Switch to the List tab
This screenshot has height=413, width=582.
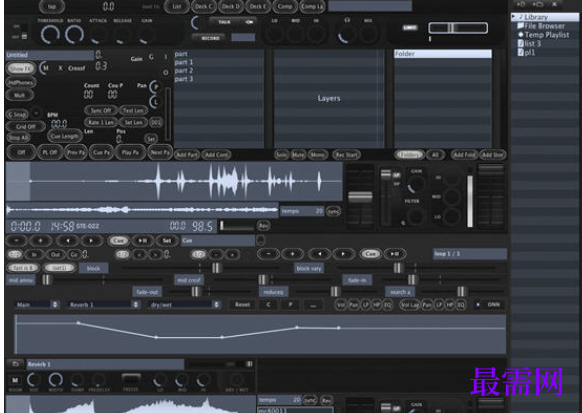tap(177, 6)
